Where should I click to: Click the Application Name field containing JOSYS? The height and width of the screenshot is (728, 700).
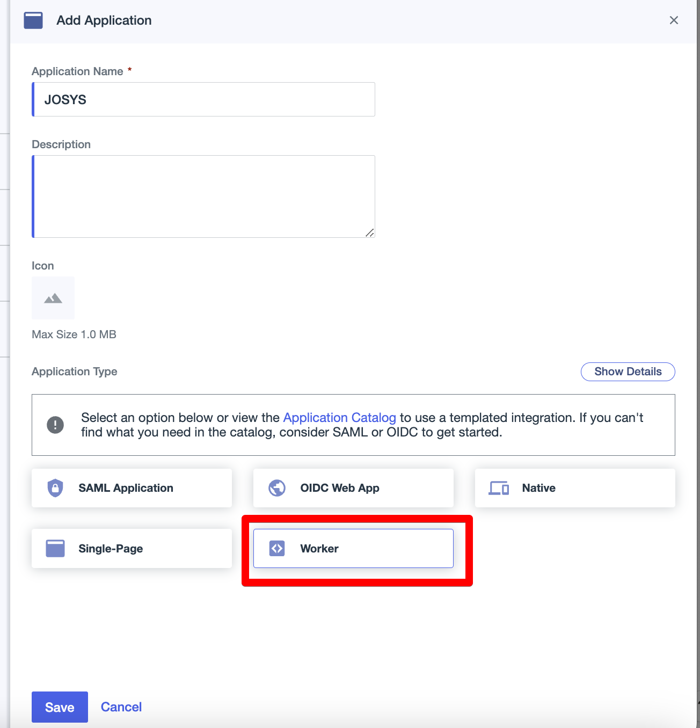[x=203, y=99]
